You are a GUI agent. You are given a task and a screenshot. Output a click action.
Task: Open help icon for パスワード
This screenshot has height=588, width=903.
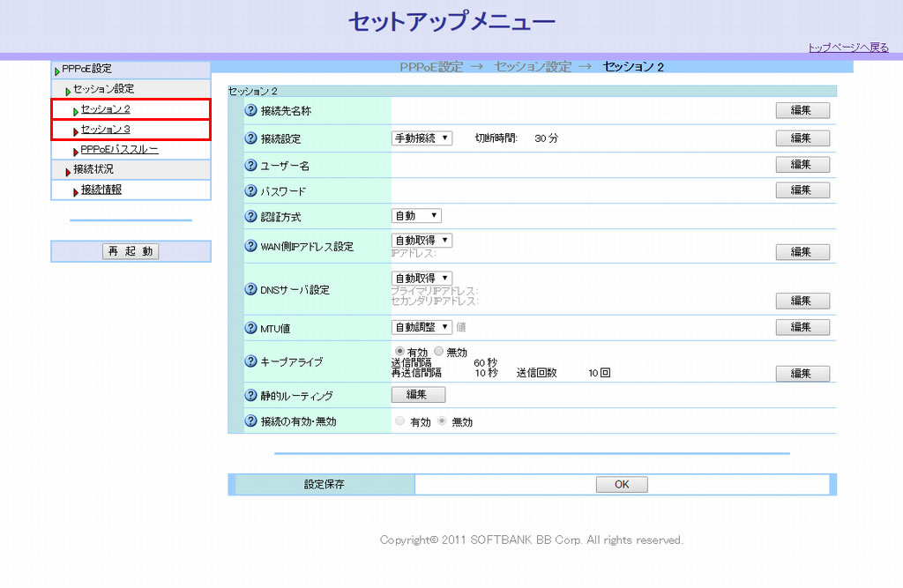pyautogui.click(x=250, y=190)
